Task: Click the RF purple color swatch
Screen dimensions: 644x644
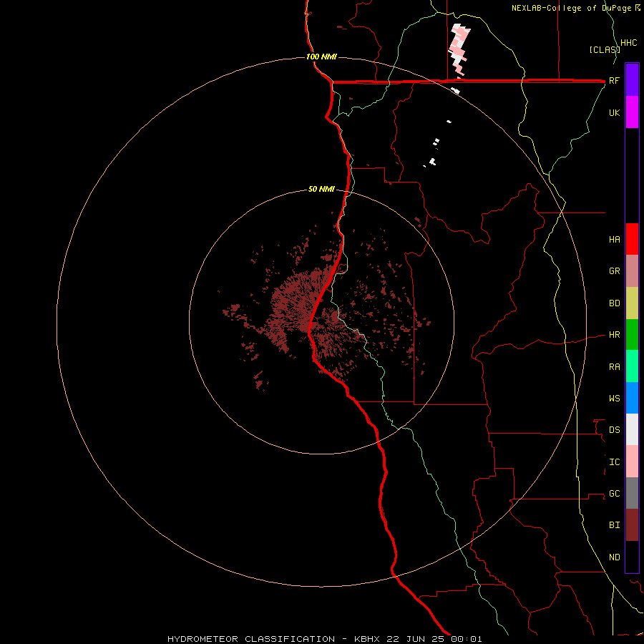Action: (x=632, y=80)
